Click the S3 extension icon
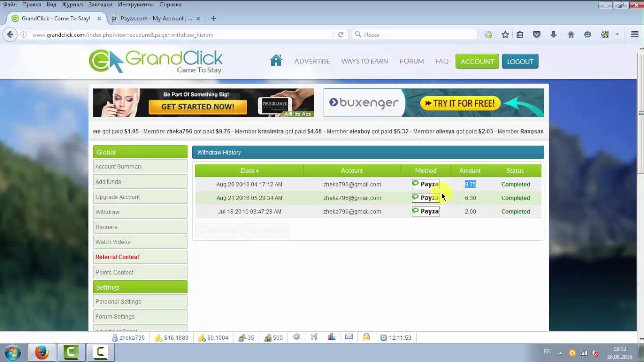 [605, 35]
